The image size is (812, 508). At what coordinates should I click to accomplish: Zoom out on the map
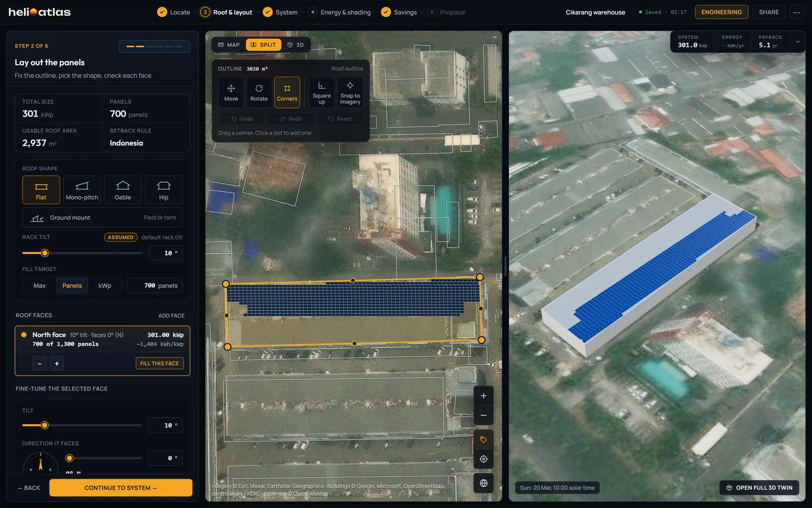(x=484, y=416)
